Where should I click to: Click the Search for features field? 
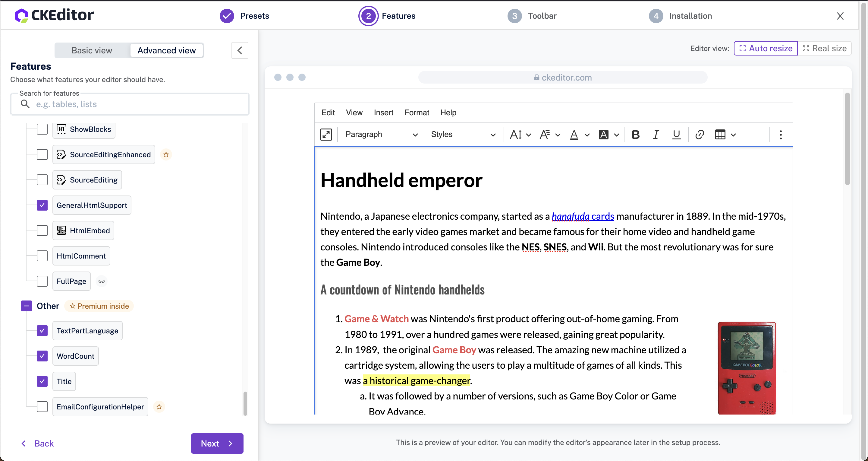130,104
